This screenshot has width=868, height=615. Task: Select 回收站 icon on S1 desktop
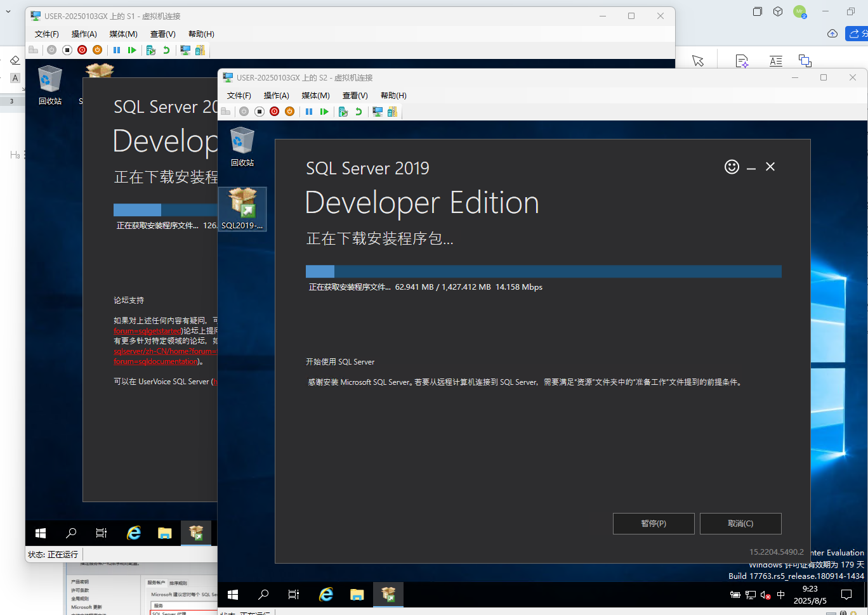(x=50, y=86)
